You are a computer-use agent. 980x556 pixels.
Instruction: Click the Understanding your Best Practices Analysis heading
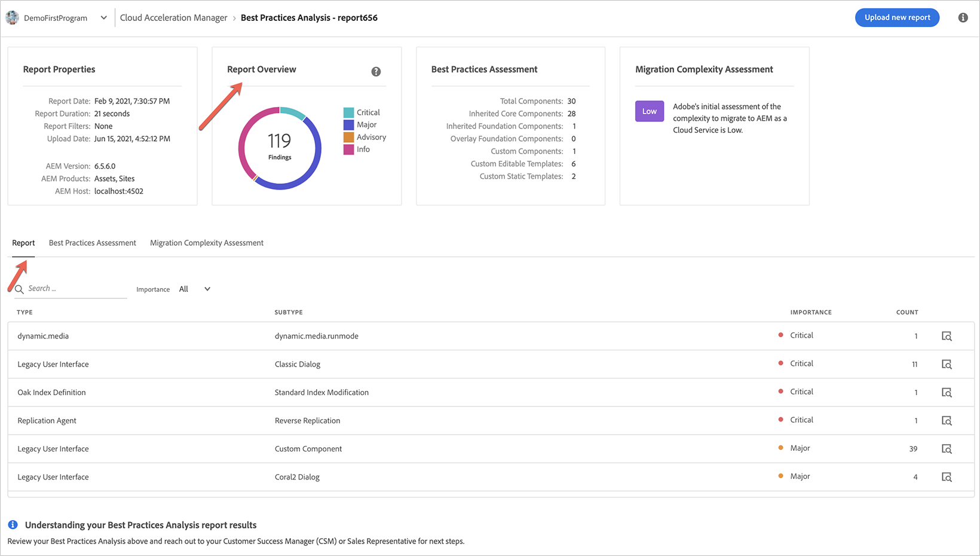pos(140,525)
